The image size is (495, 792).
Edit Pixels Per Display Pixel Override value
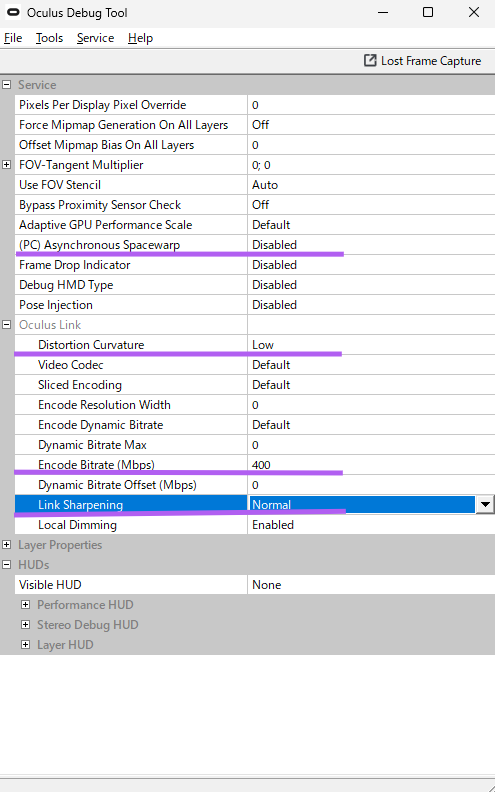point(371,105)
